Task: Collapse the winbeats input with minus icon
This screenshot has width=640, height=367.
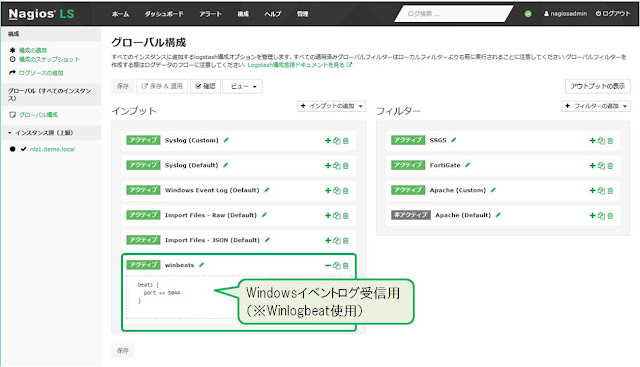Action: coord(328,266)
